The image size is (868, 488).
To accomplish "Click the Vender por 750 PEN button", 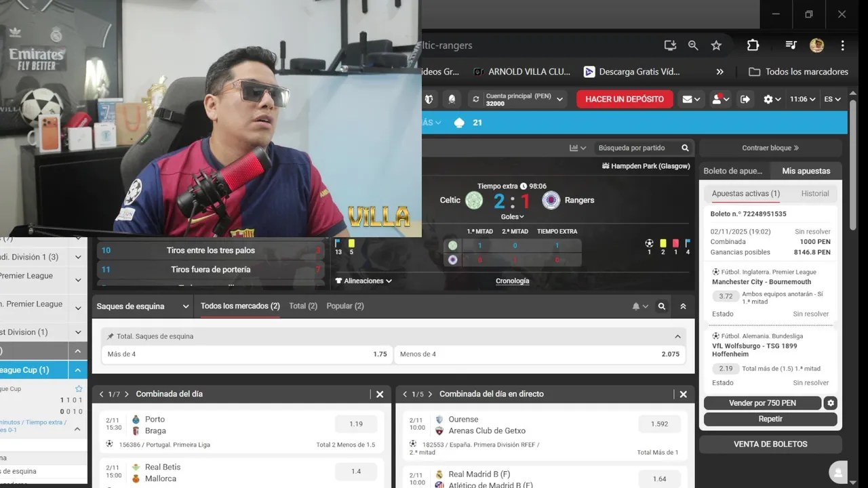I will pyautogui.click(x=762, y=403).
